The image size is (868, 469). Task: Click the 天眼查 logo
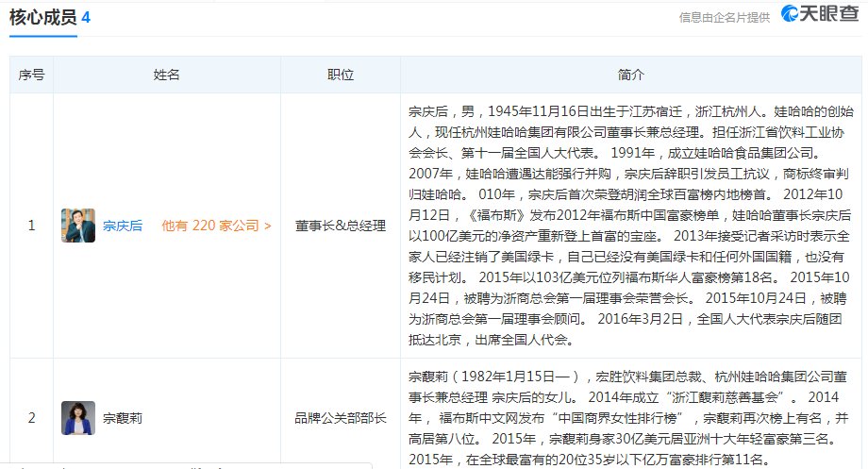tap(819, 14)
